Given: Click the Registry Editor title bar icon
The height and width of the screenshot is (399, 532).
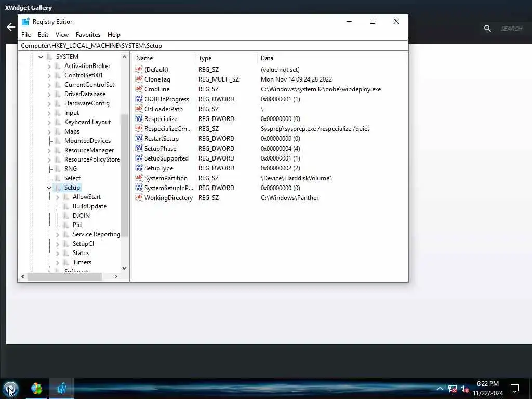Looking at the screenshot, I should (25, 21).
